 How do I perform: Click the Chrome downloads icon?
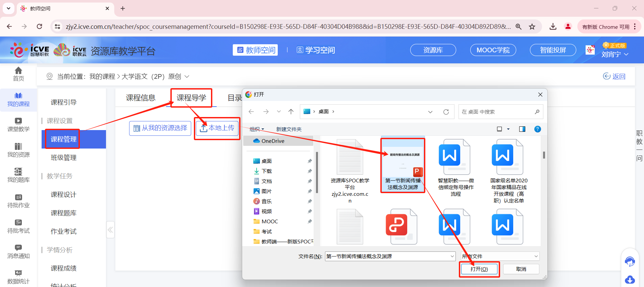[x=553, y=26]
